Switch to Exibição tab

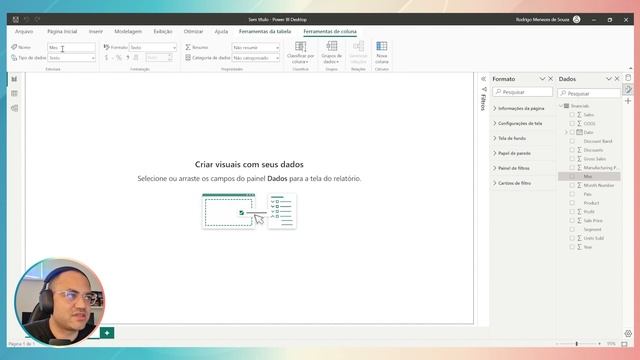(163, 31)
